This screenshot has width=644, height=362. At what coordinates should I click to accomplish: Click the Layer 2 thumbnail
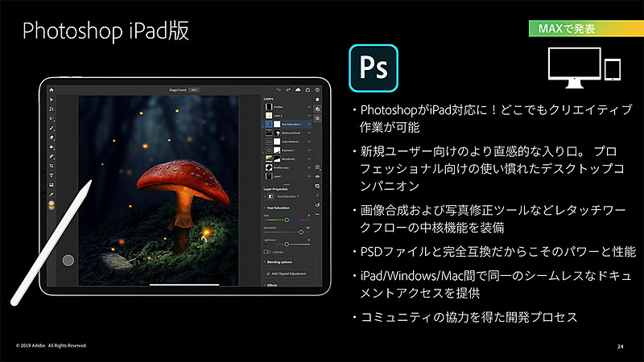(x=269, y=116)
